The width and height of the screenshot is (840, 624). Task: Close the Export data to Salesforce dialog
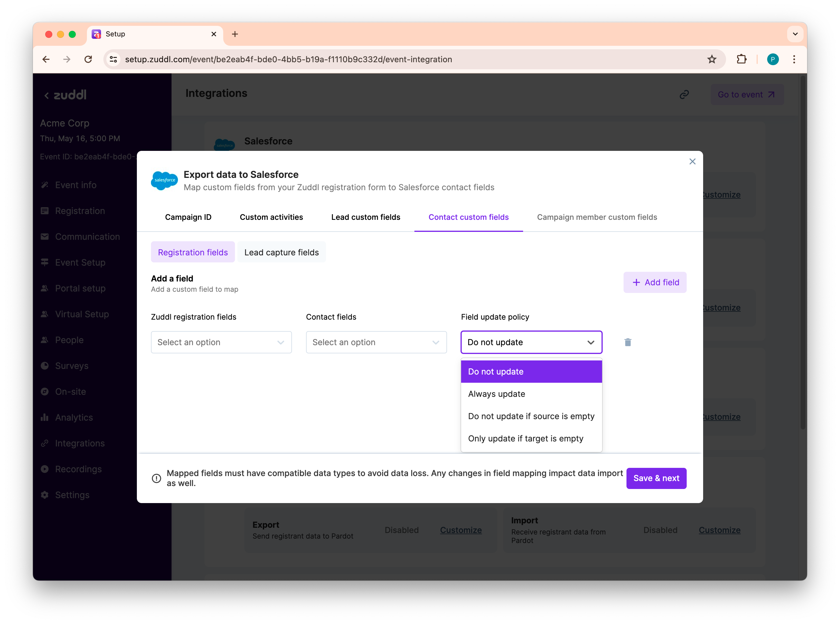coord(692,162)
